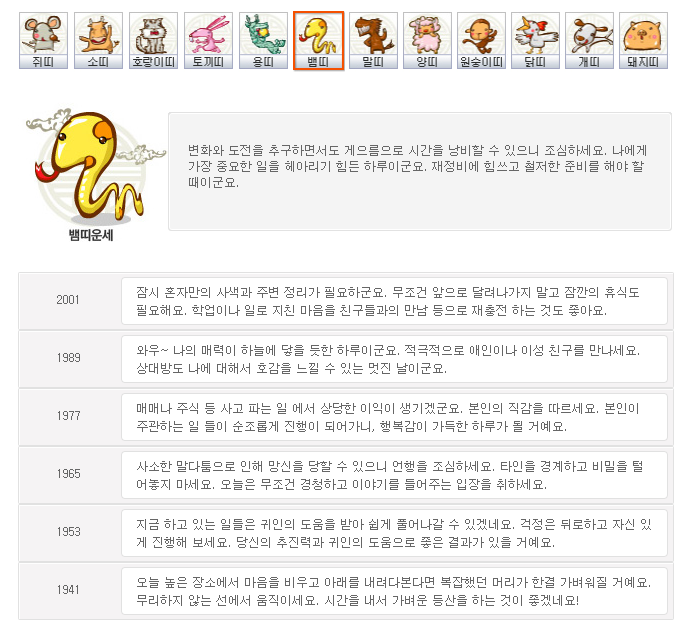Select the green dragon icon (용띠)
Image resolution: width=680 pixels, height=629 pixels.
click(263, 40)
